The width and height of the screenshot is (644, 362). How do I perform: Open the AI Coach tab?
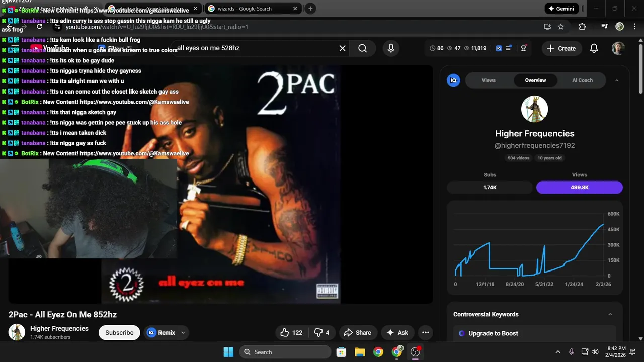pyautogui.click(x=582, y=80)
